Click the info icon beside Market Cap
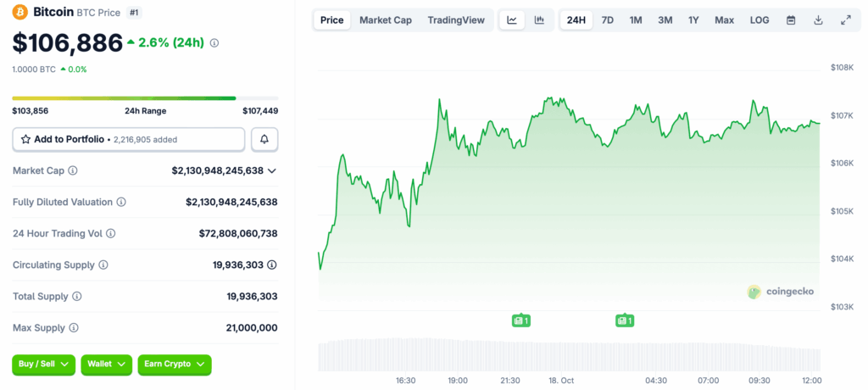This screenshot has height=390, width=868. 73,170
